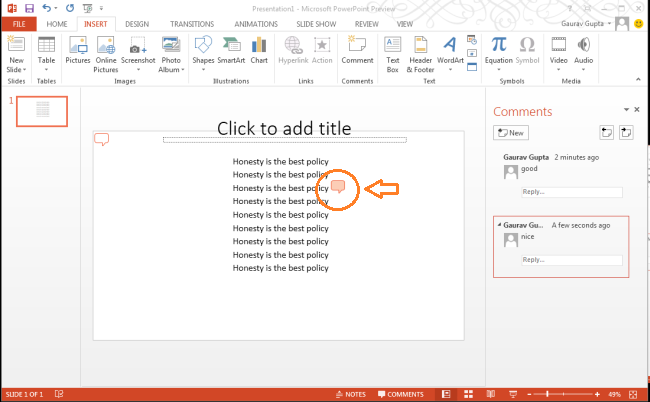This screenshot has width=650, height=402.
Task: Toggle the COMMENTS pane from status bar
Action: 400,394
